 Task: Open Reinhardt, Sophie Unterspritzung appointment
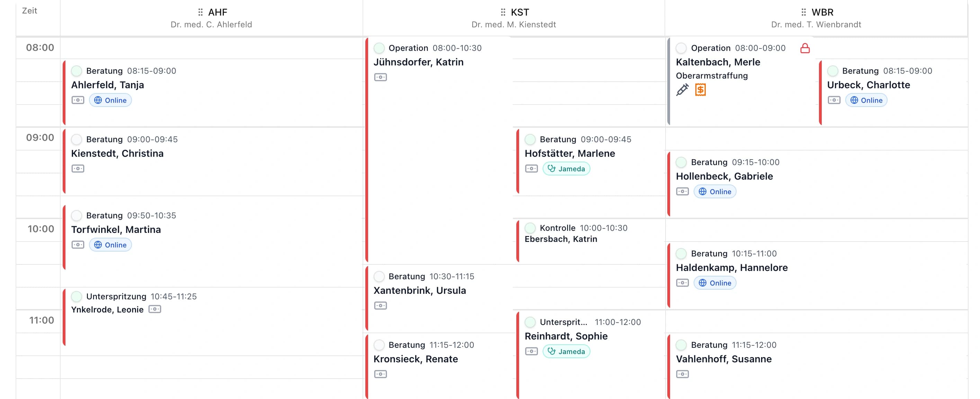click(x=590, y=355)
